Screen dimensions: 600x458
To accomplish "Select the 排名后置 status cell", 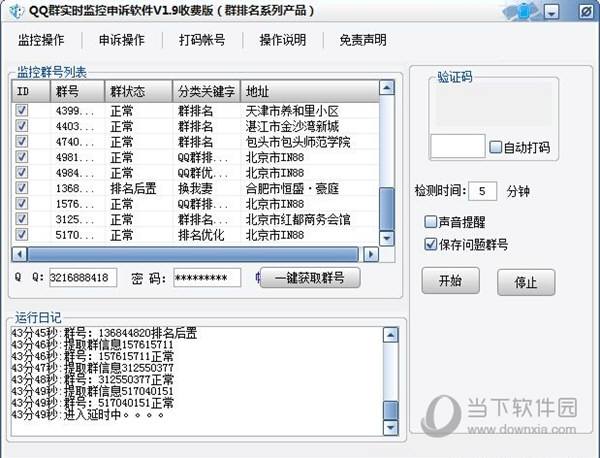I will point(133,189).
